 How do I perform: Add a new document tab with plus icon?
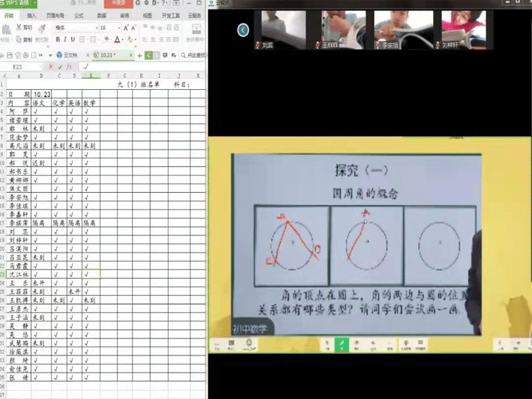[140, 55]
